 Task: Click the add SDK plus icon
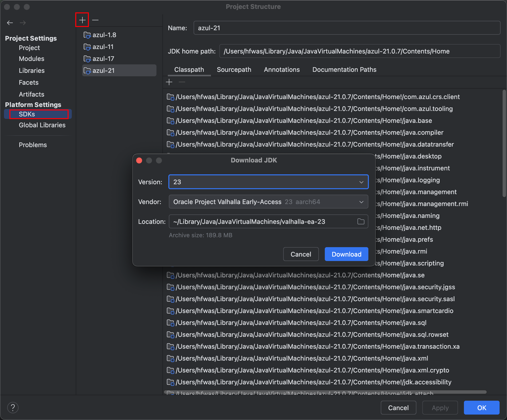tap(82, 20)
